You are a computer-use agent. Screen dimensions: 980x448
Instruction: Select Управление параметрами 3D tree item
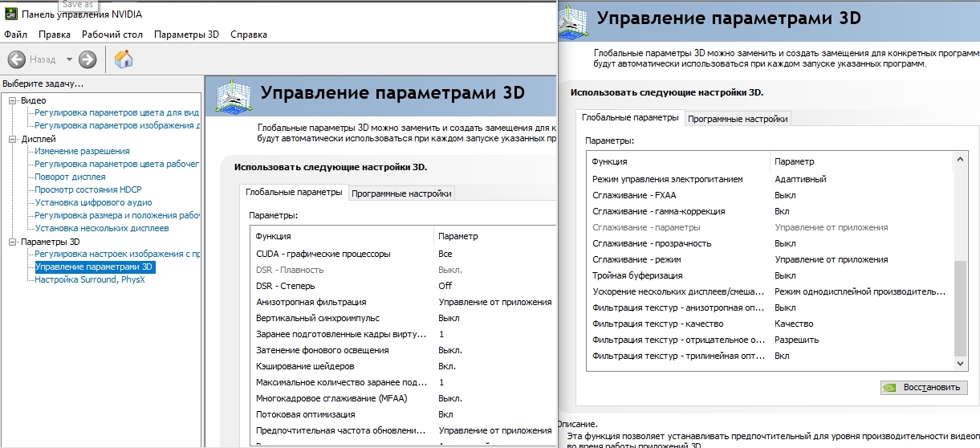[x=95, y=267]
